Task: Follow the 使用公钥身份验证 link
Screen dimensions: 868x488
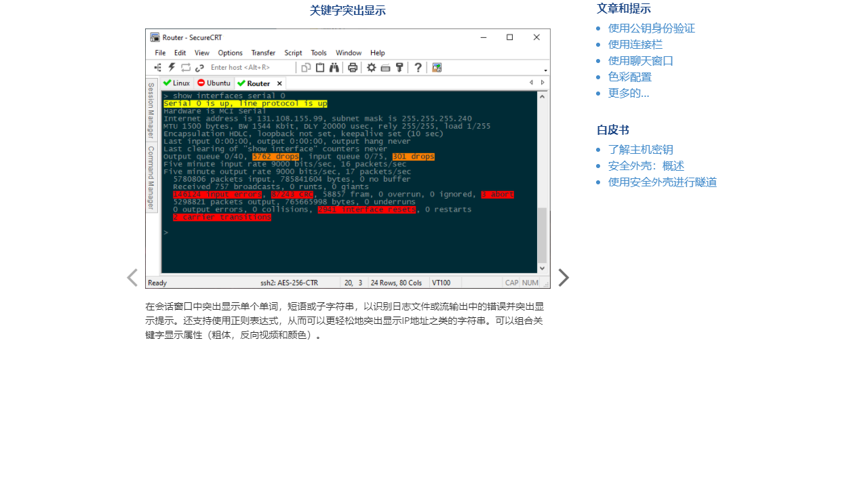Action: 652,28
